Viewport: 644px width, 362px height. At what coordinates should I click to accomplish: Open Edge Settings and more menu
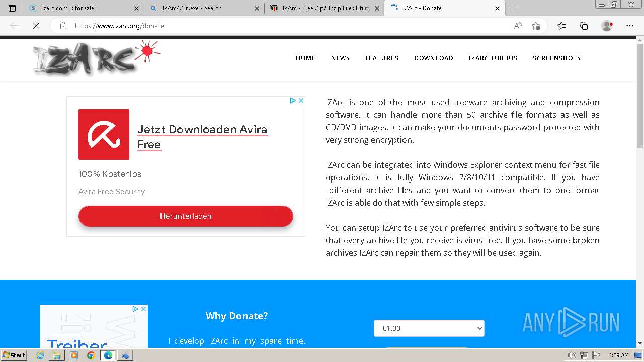(x=630, y=26)
